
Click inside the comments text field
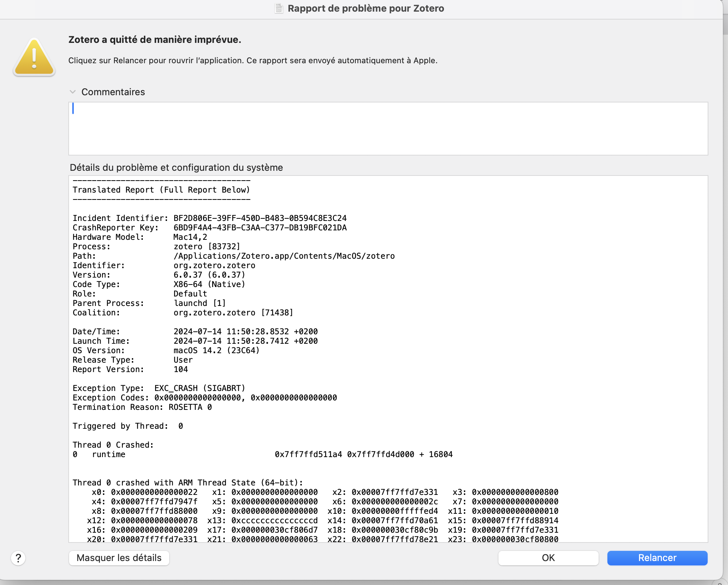388,129
